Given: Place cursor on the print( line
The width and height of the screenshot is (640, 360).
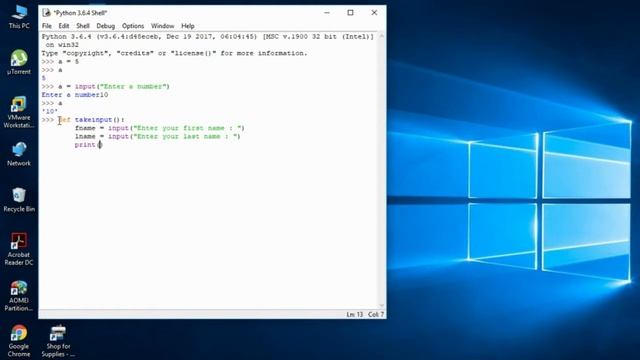Looking at the screenshot, I should pyautogui.click(x=88, y=145).
